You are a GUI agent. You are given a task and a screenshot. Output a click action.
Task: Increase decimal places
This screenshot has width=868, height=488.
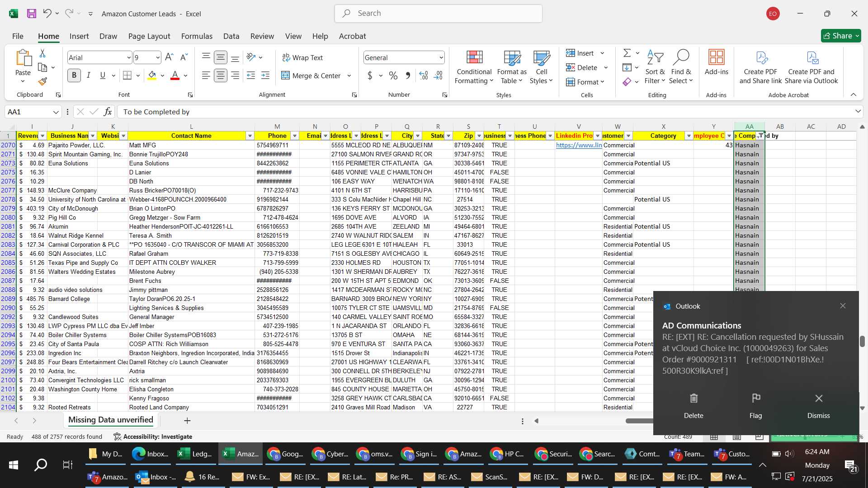(424, 75)
